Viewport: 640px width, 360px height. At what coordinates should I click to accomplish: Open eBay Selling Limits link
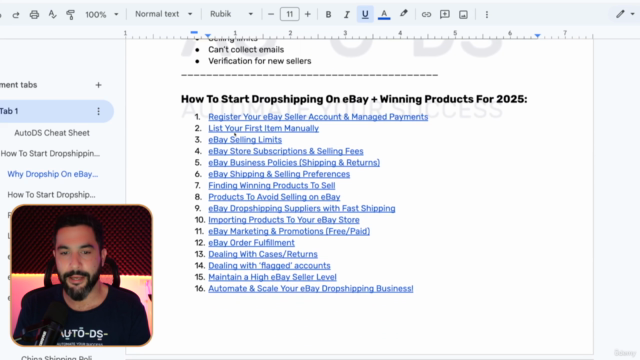[x=245, y=140]
